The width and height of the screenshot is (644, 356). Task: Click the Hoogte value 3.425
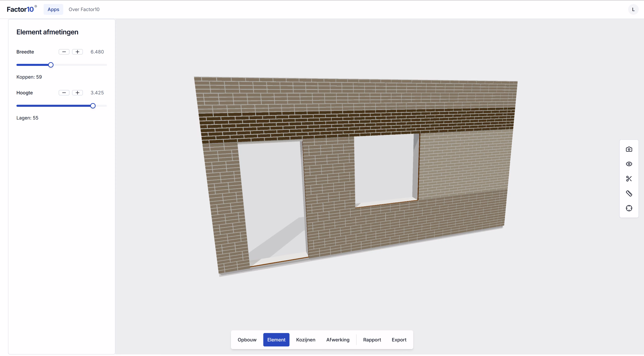(x=97, y=93)
